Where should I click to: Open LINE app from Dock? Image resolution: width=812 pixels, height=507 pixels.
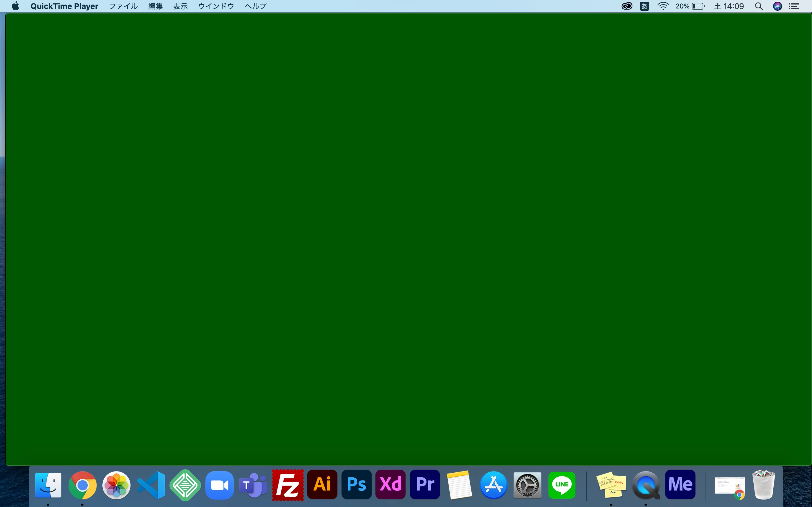point(562,485)
